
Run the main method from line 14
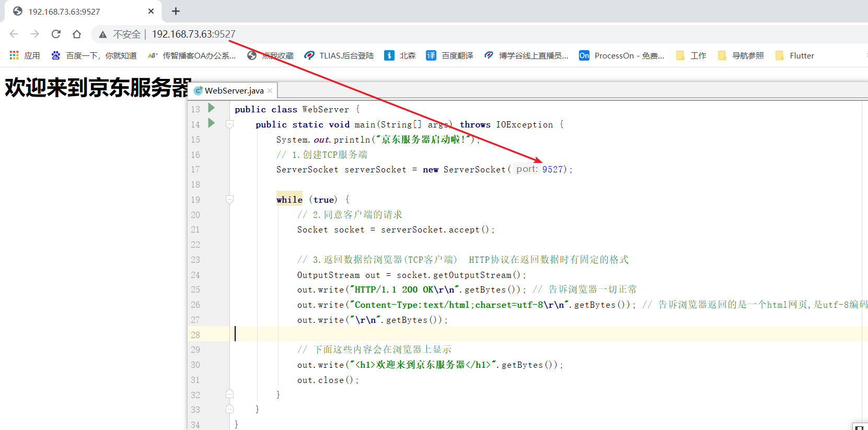click(212, 123)
